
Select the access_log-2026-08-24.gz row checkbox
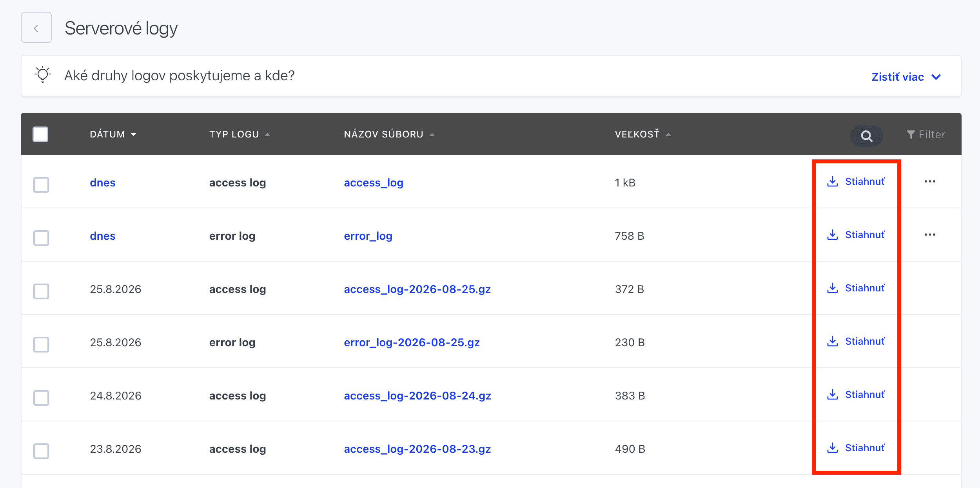tap(41, 398)
